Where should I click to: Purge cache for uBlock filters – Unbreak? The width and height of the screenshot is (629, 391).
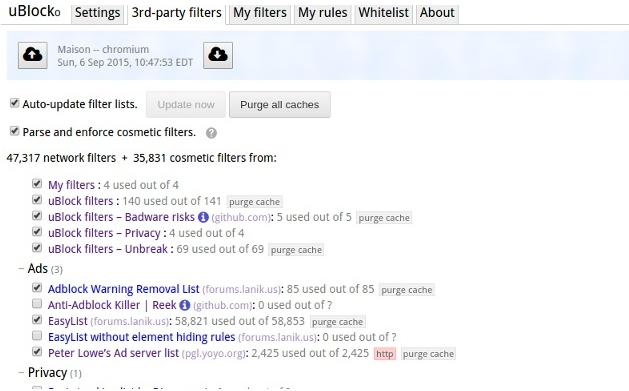coord(296,250)
